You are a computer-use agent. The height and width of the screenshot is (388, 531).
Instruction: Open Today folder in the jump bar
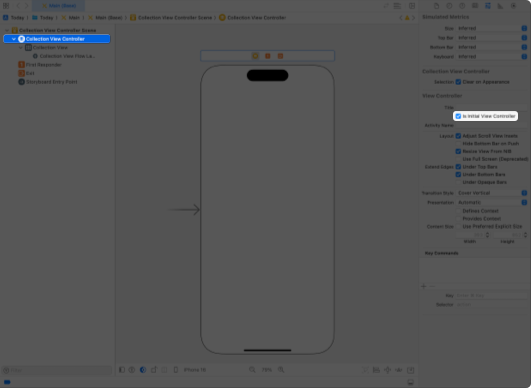43,18
